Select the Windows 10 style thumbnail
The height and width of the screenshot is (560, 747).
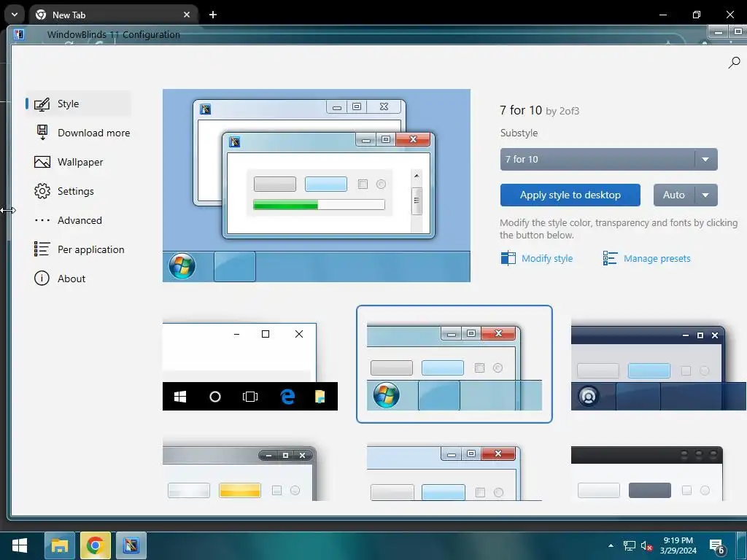pos(249,365)
